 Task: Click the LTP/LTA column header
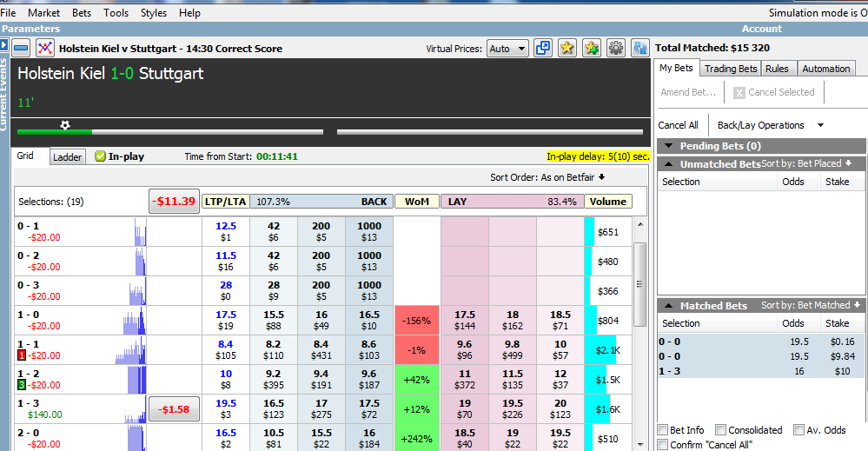pyautogui.click(x=225, y=202)
